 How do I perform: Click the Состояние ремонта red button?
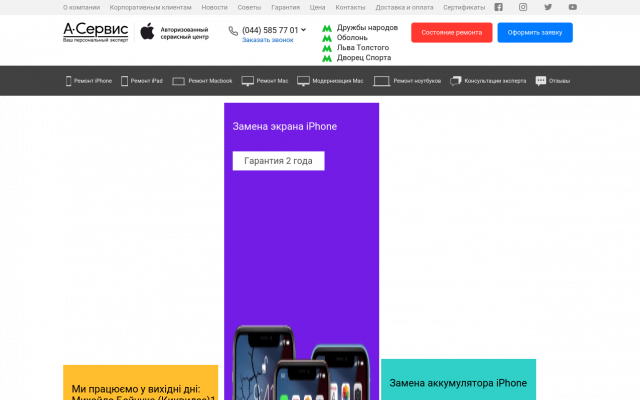pos(451,33)
